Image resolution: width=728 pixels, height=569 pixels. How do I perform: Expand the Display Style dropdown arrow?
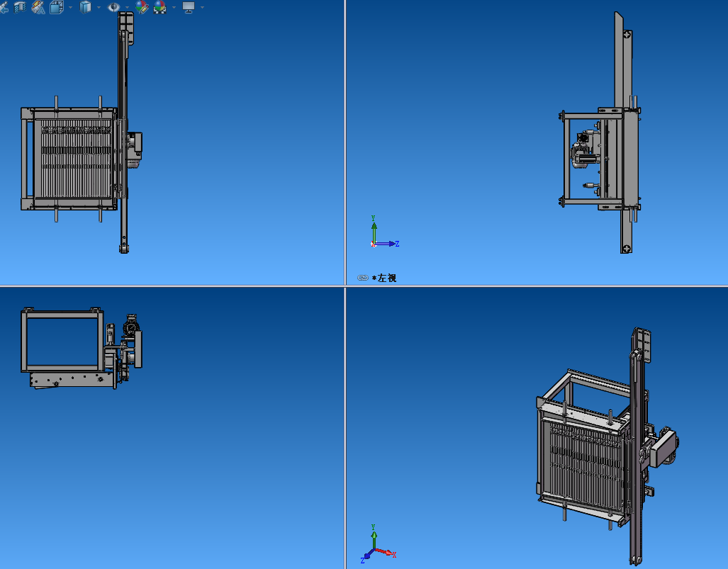(x=99, y=8)
